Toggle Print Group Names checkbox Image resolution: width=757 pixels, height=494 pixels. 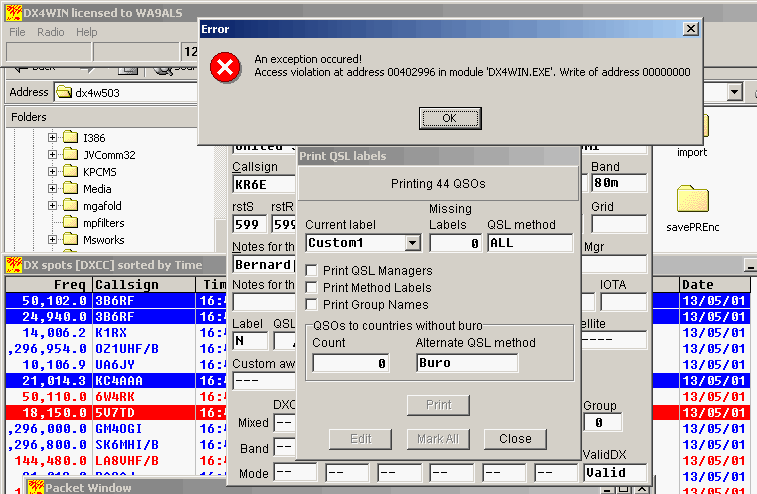[x=312, y=305]
